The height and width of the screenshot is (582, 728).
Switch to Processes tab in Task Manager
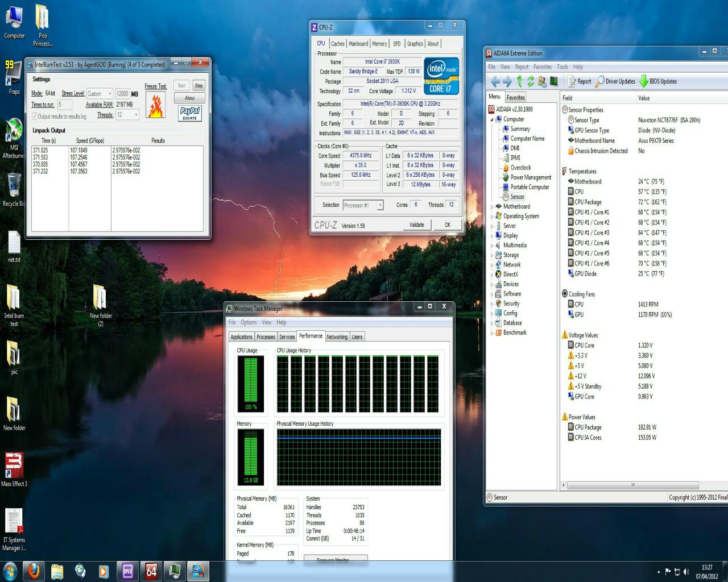click(266, 337)
